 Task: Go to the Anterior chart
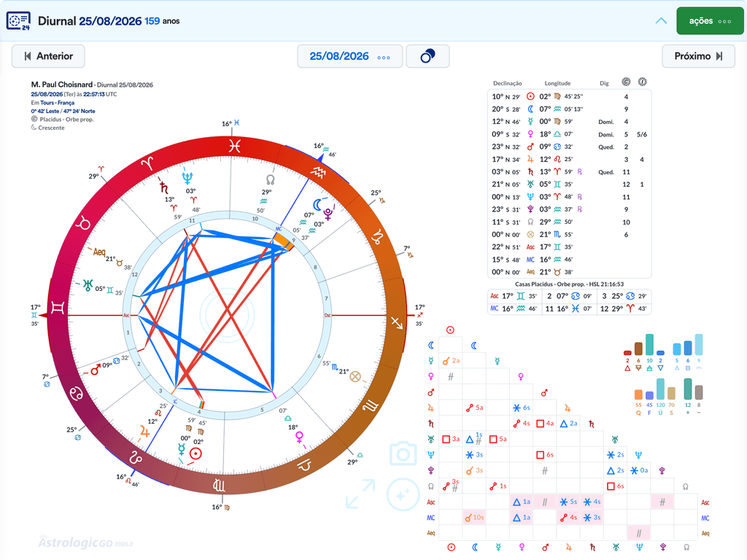pyautogui.click(x=48, y=56)
